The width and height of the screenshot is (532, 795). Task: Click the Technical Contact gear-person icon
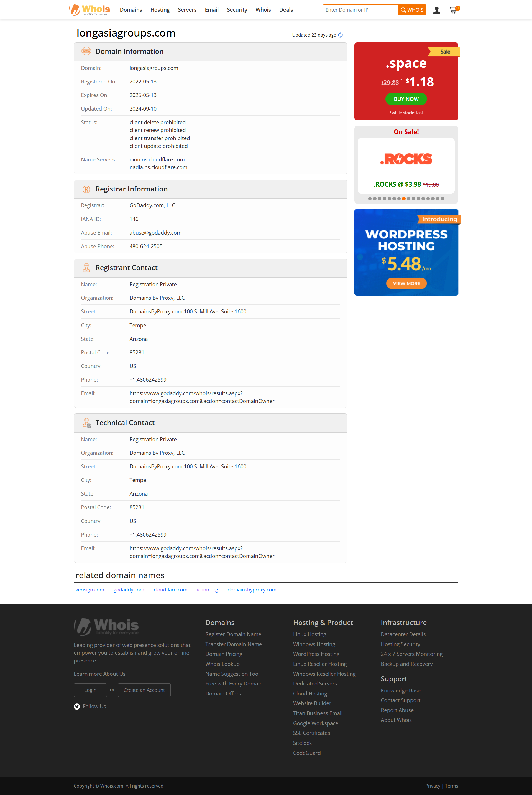coord(87,423)
